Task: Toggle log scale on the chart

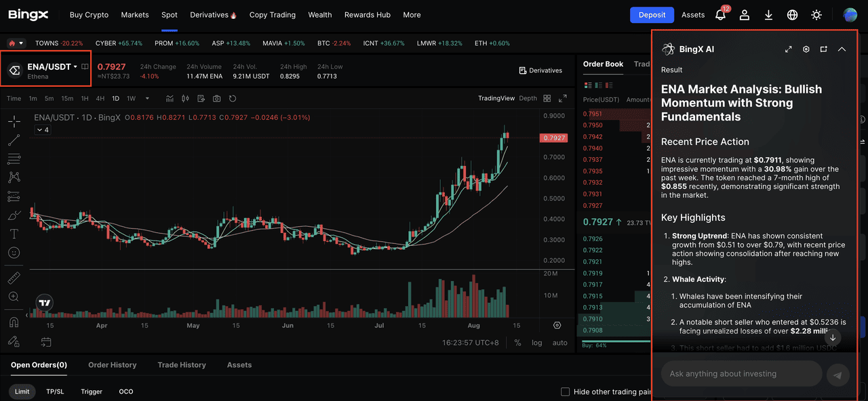Action: (537, 343)
